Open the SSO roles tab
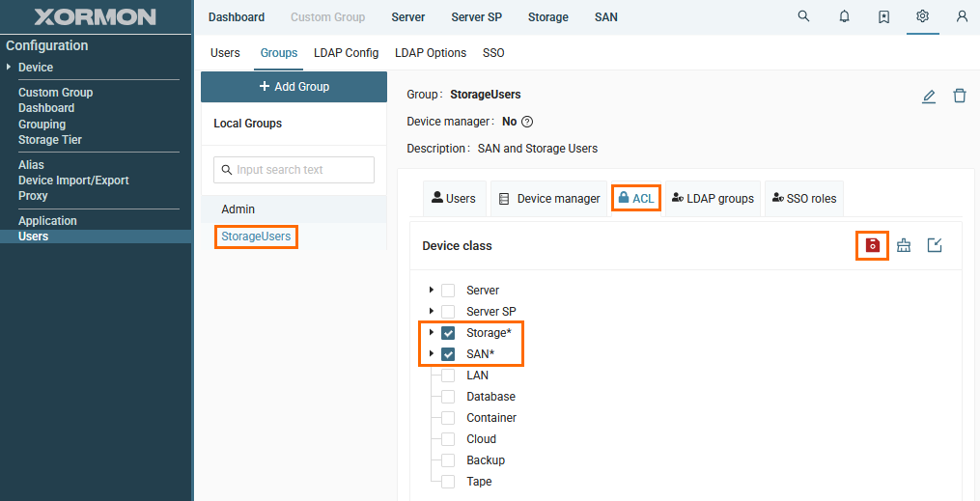Screen dimensions: 980x501 click(x=805, y=198)
